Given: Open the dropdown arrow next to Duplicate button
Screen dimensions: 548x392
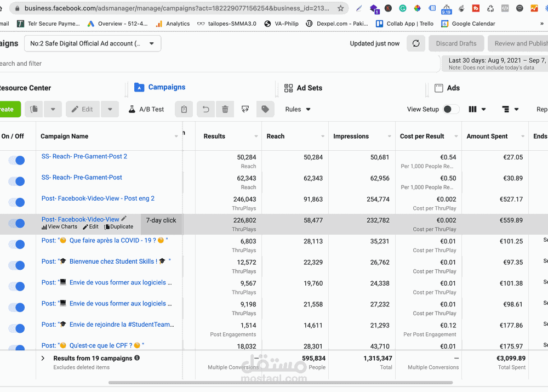Looking at the screenshot, I should [53, 109].
